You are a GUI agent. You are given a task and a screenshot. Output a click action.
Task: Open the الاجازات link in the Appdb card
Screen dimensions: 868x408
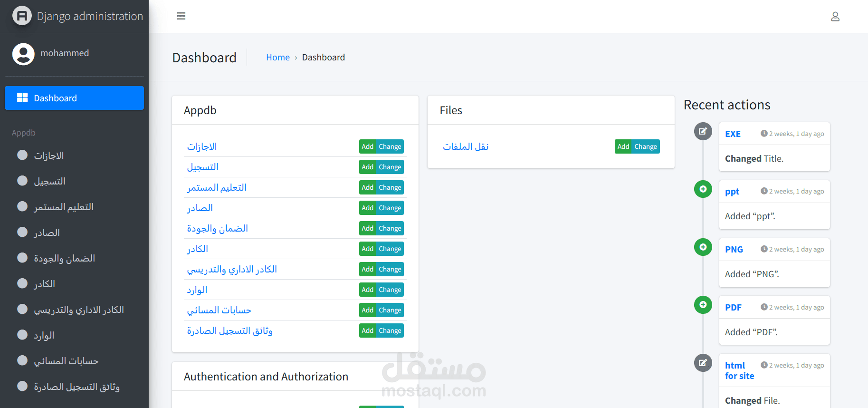202,146
